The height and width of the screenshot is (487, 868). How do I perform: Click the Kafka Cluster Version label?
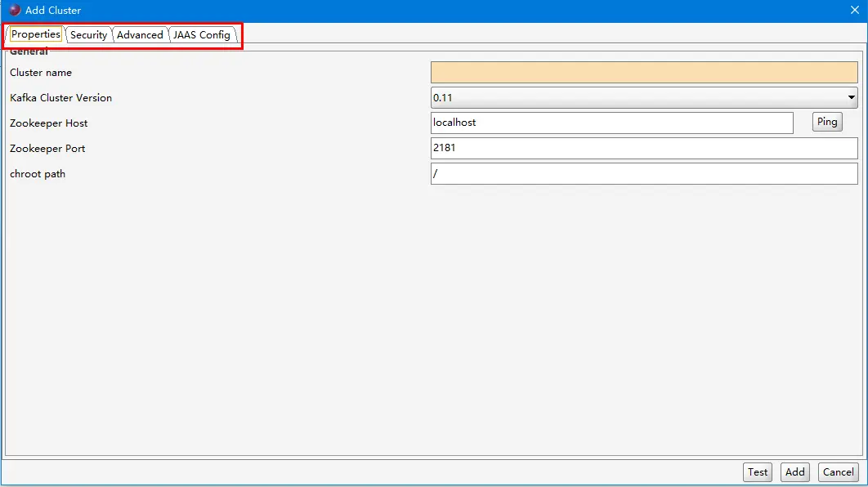[61, 98]
